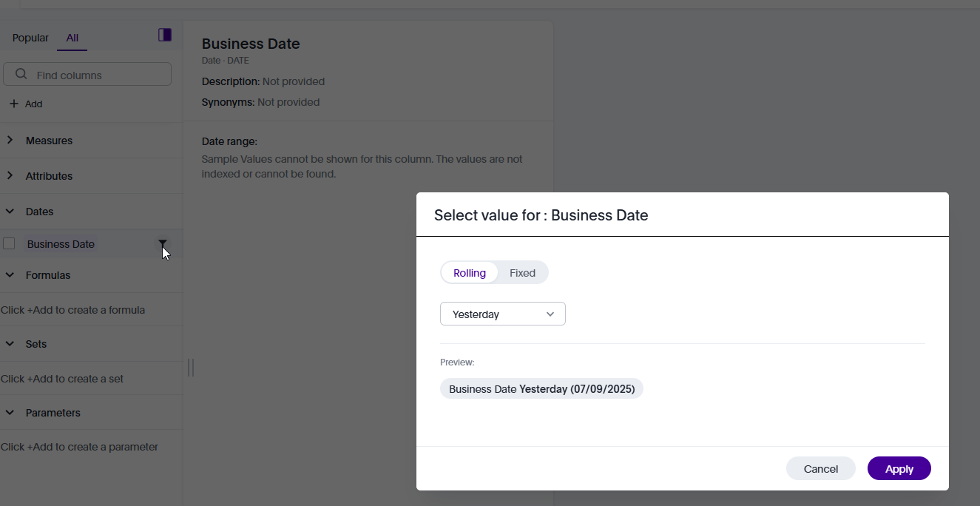Expand the Measures section
This screenshot has height=506, width=980.
(10, 140)
